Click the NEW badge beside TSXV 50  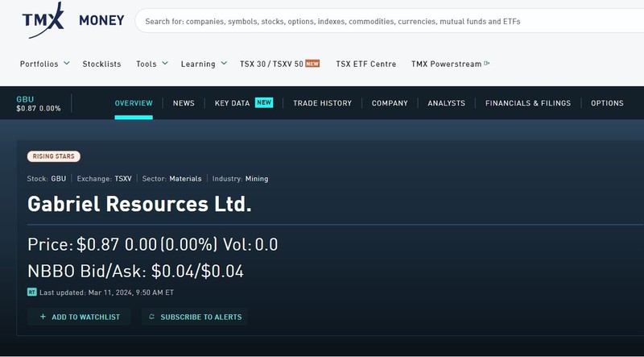coord(312,64)
